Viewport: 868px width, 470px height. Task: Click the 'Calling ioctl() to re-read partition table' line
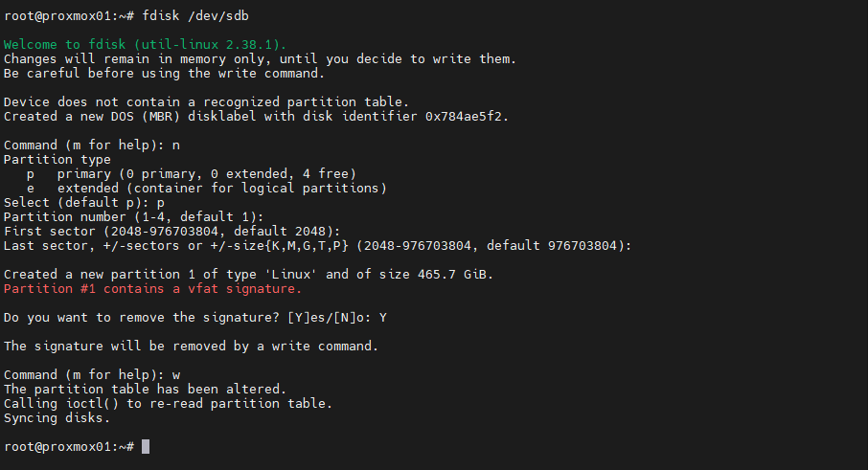pyautogui.click(x=168, y=403)
